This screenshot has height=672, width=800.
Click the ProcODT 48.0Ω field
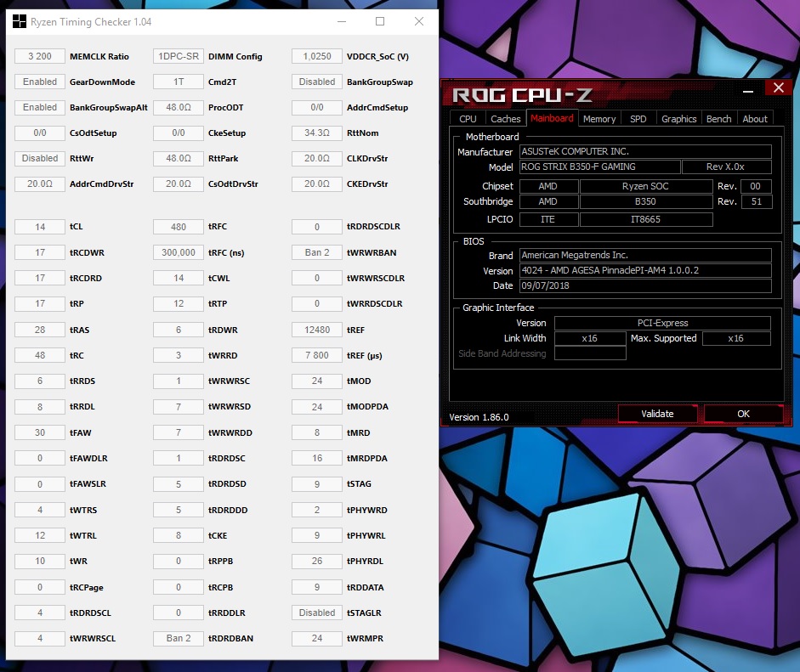tap(179, 107)
